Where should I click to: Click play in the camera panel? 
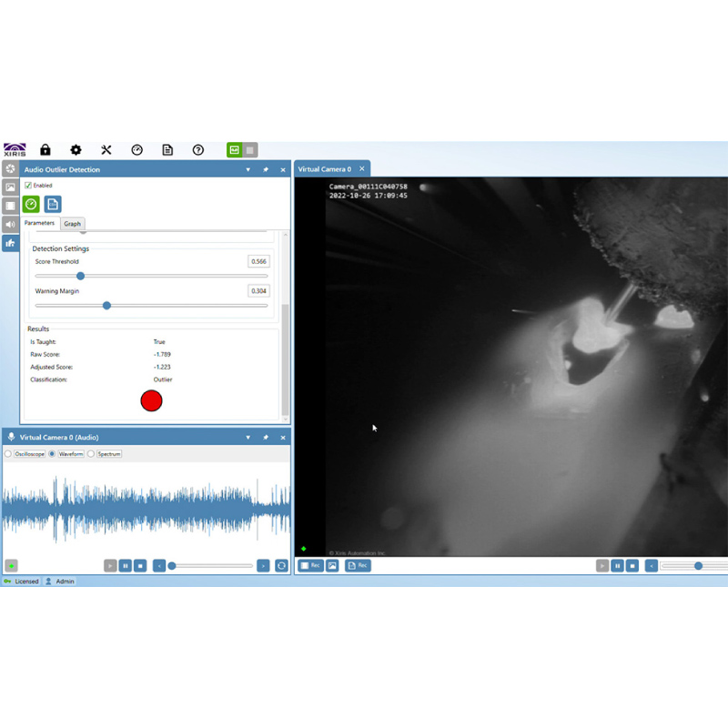click(x=602, y=566)
